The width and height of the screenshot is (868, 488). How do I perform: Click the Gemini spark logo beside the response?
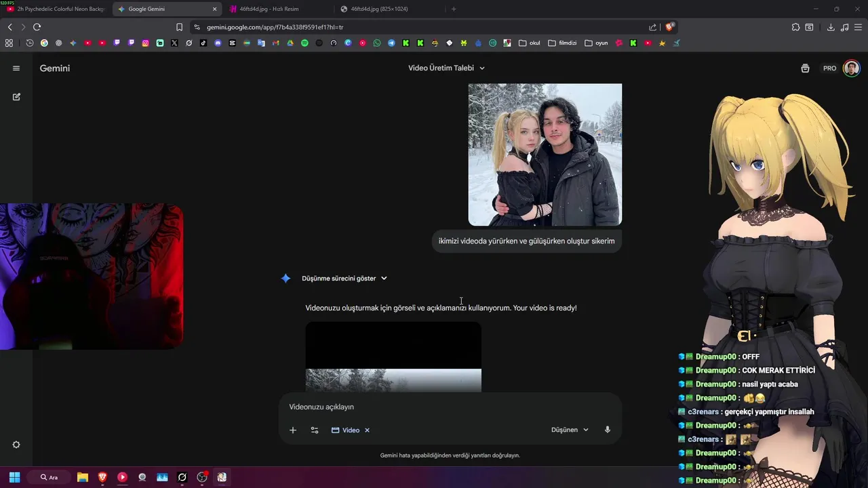click(x=285, y=279)
